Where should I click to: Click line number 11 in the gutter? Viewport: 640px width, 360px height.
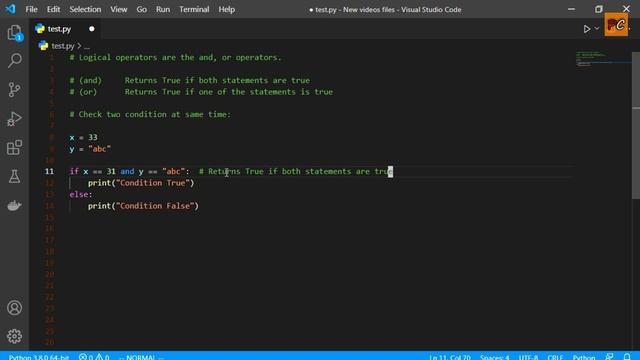point(49,171)
